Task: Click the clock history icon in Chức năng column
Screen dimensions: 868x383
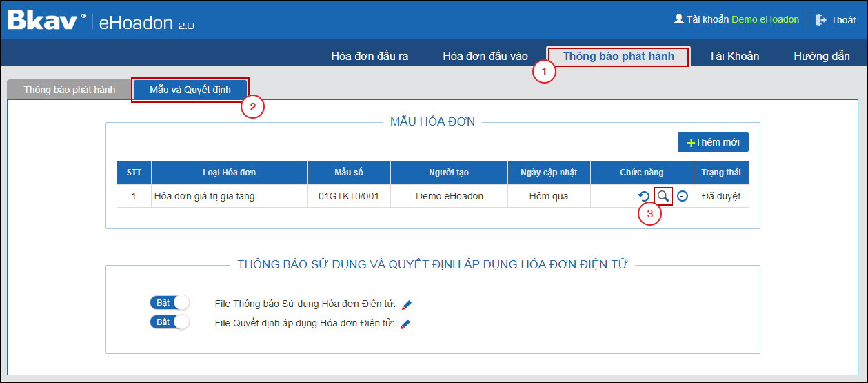Action: tap(682, 196)
